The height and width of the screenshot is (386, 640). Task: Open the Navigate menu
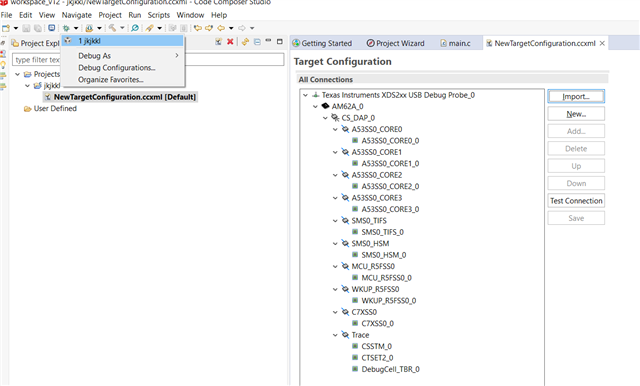point(77,15)
